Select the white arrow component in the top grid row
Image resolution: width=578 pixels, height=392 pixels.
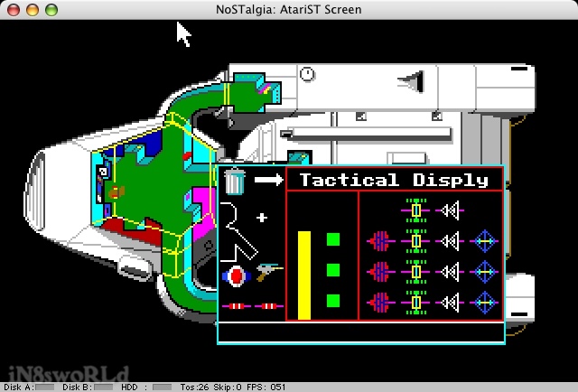coord(450,210)
